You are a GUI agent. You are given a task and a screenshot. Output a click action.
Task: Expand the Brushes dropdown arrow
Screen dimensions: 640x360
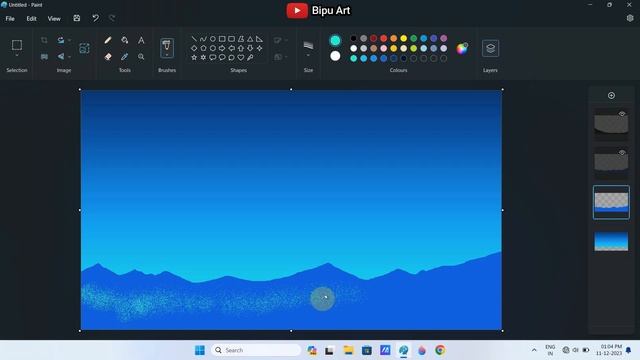167,55
